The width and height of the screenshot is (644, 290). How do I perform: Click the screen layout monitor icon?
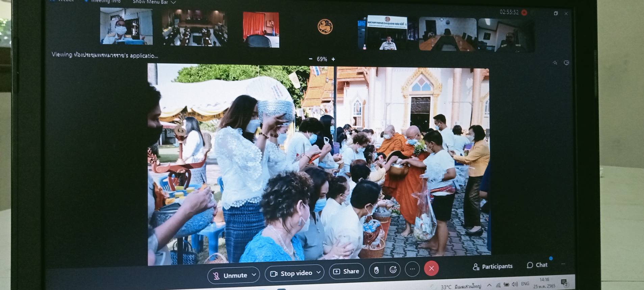coord(566,63)
